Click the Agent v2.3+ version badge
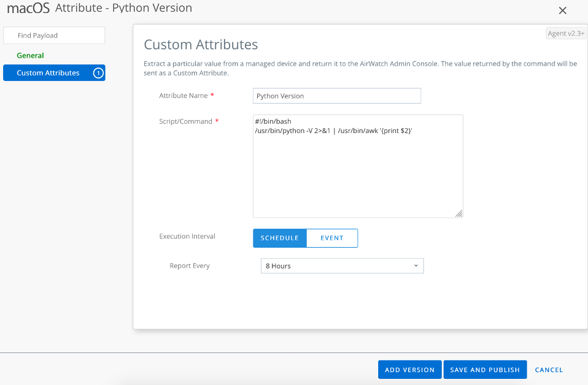The image size is (588, 385). tap(565, 33)
